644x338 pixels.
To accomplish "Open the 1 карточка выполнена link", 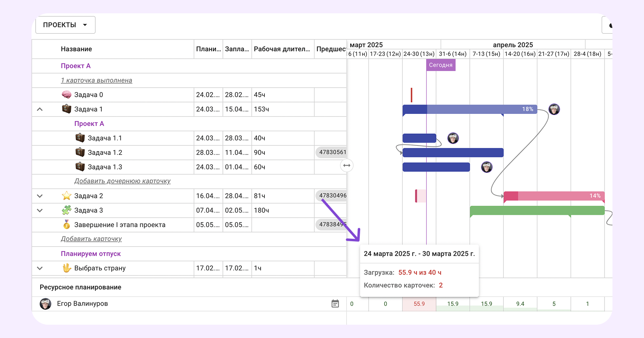I will (x=96, y=81).
